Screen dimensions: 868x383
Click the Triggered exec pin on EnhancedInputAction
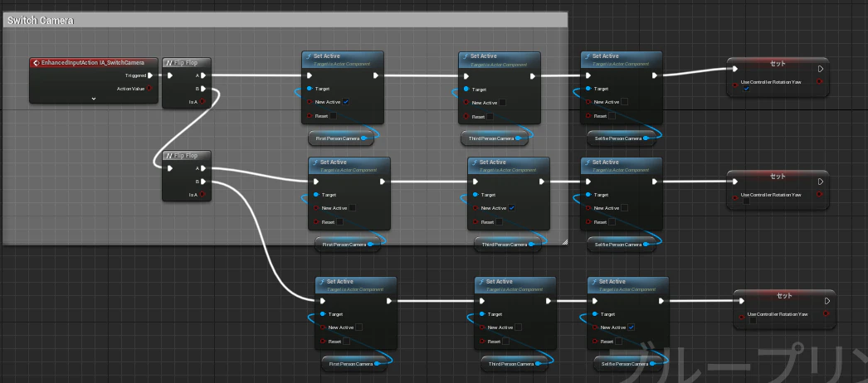coord(150,75)
